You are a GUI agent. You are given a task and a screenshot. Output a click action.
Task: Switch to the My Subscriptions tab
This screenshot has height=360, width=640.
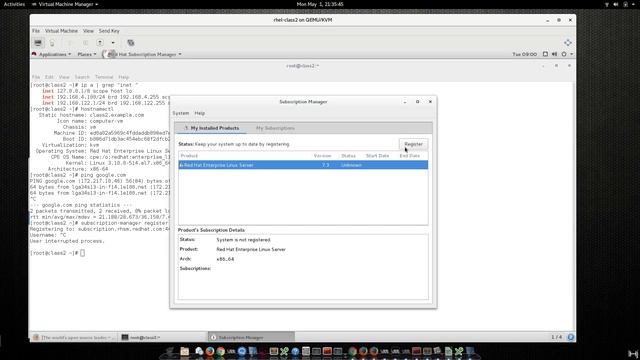point(275,128)
